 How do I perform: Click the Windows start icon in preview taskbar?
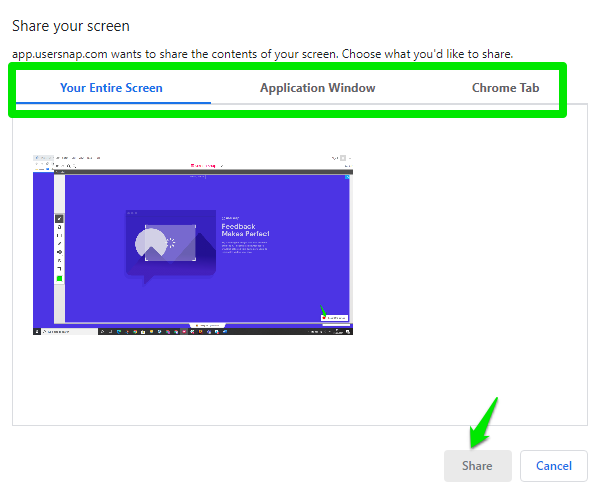(37, 332)
